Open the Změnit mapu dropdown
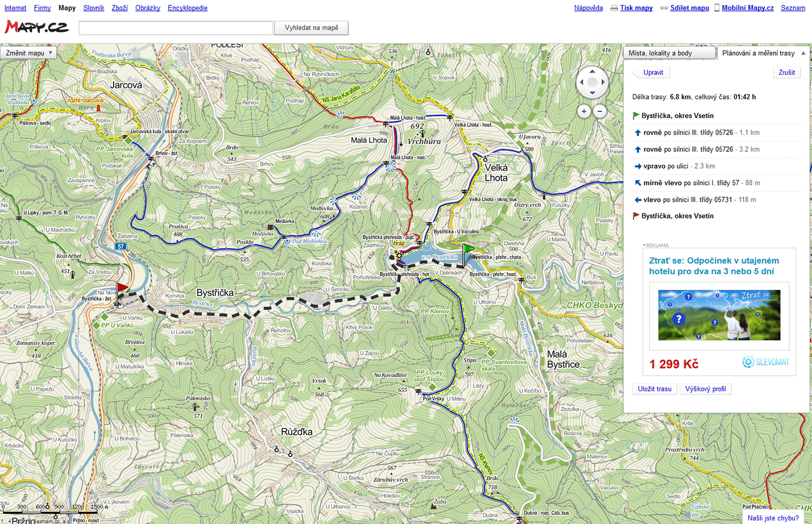Image resolution: width=812 pixels, height=524 pixels. (x=28, y=53)
